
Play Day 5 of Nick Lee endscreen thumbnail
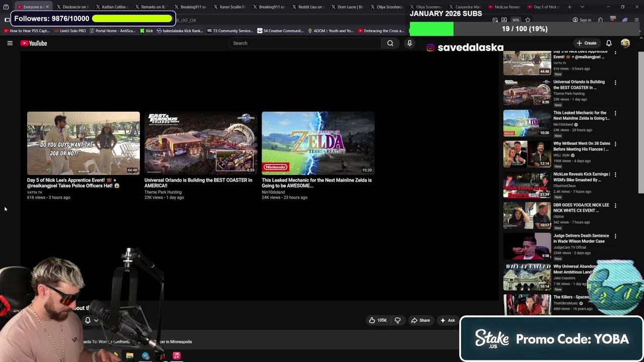click(x=84, y=143)
